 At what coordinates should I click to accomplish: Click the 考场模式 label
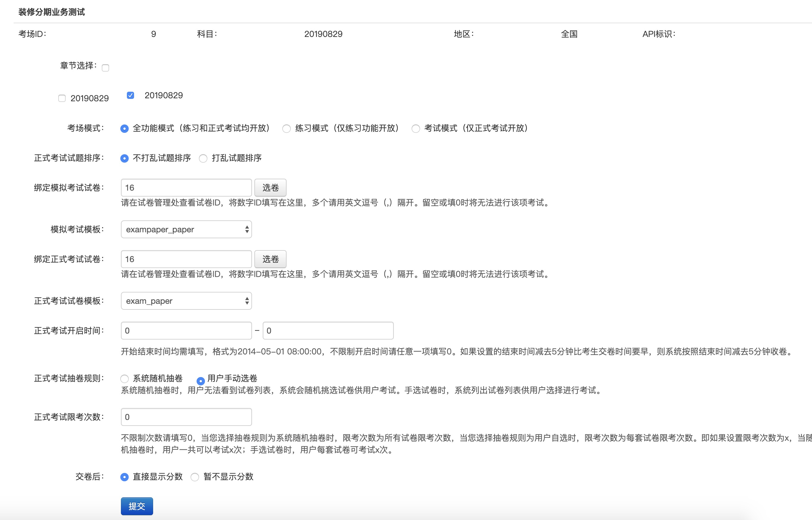coord(85,128)
